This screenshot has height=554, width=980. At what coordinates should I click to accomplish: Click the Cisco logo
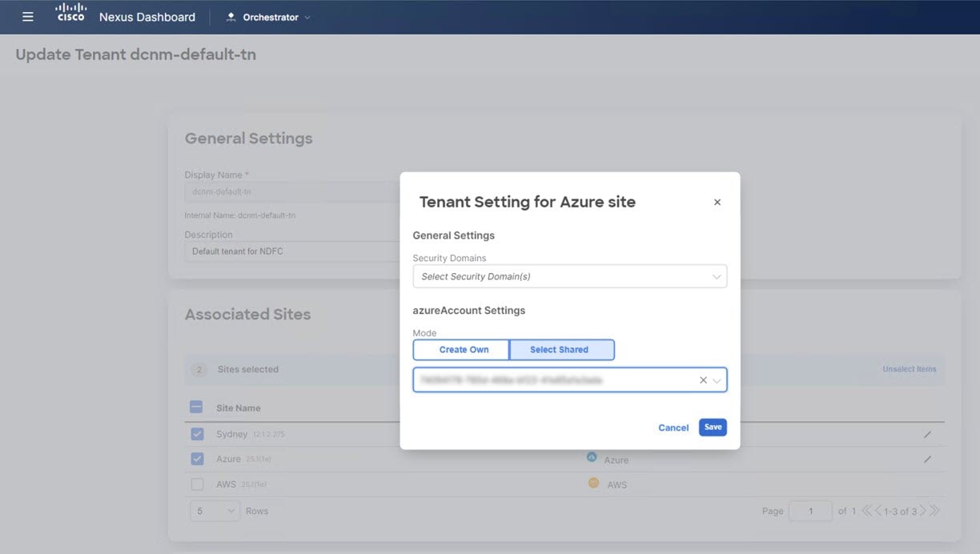71,13
